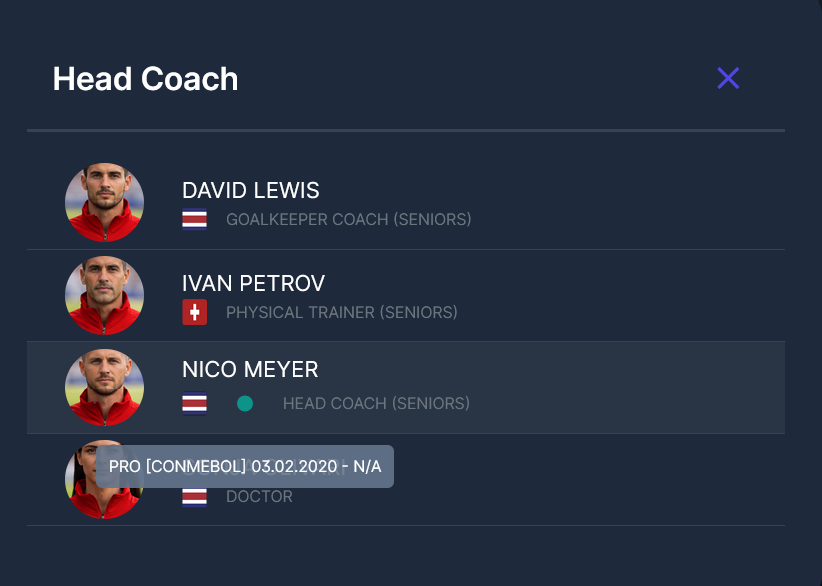The image size is (822, 586).
Task: Click the Head Coach (Seniors) role text
Action: click(376, 404)
